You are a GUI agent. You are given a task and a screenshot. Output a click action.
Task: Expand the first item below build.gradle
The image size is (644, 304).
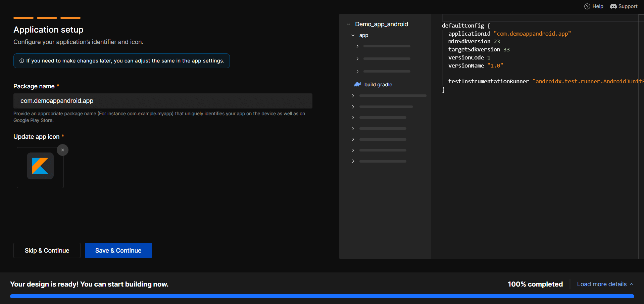(x=353, y=96)
